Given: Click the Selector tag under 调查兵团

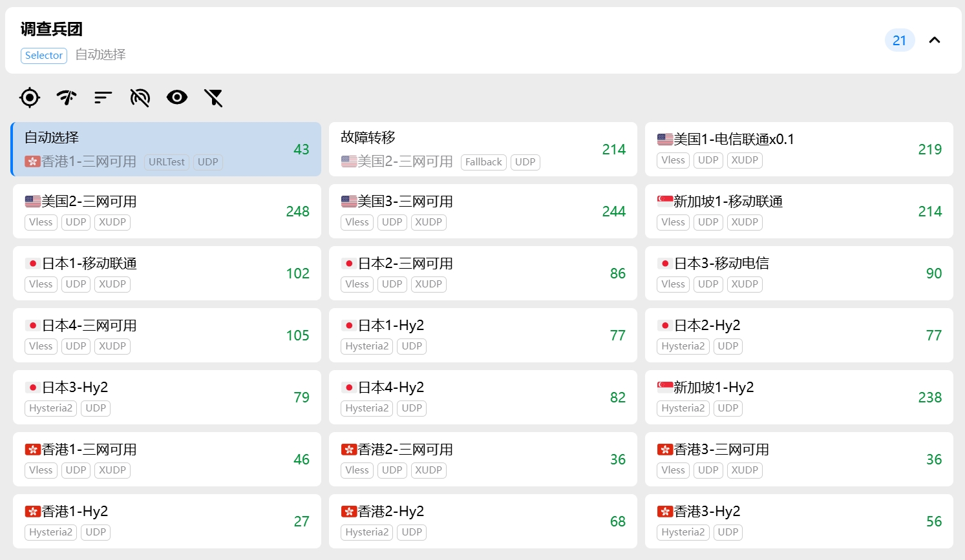Looking at the screenshot, I should (x=44, y=56).
